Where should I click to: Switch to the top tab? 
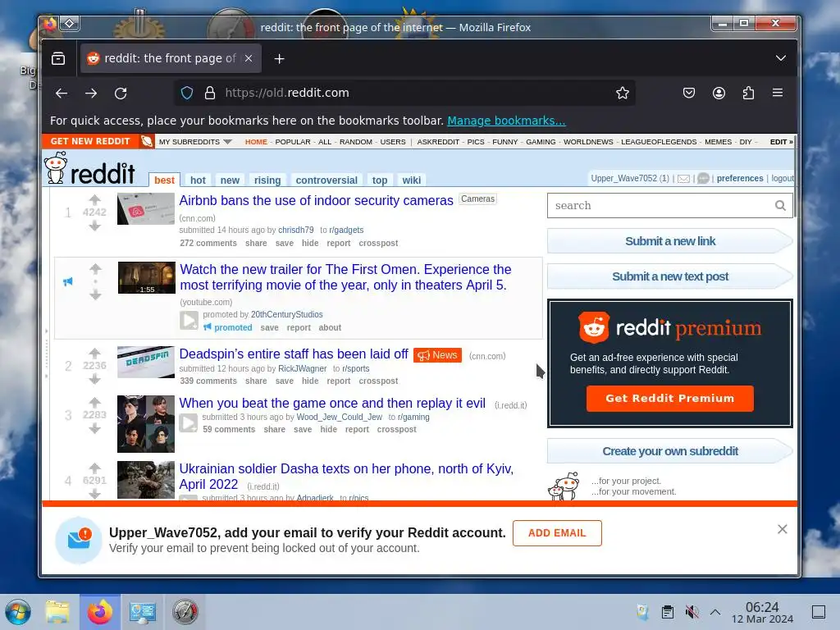[379, 180]
